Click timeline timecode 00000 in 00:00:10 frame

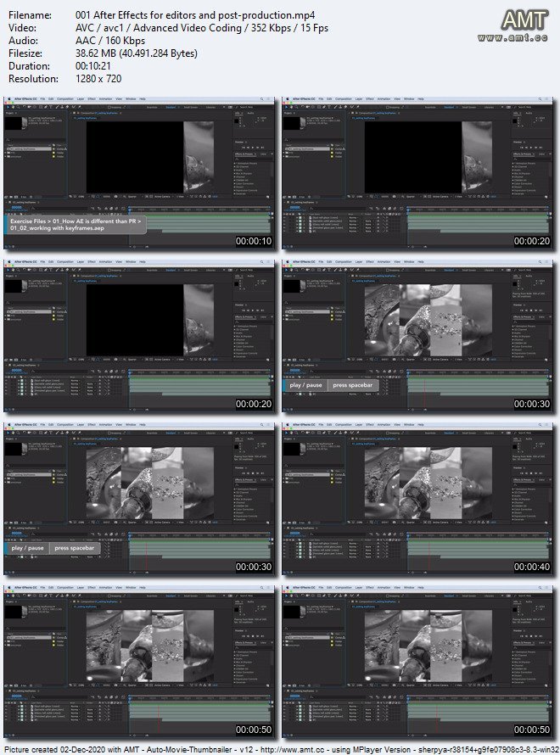point(16,207)
